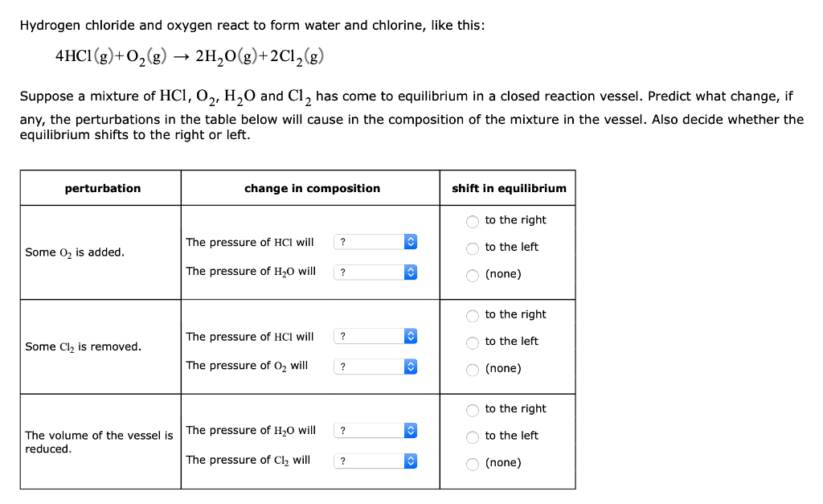The height and width of the screenshot is (504, 823).
Task: Select 'to the left' for Cl₂ removed perturbation
Action: pyautogui.click(x=472, y=342)
